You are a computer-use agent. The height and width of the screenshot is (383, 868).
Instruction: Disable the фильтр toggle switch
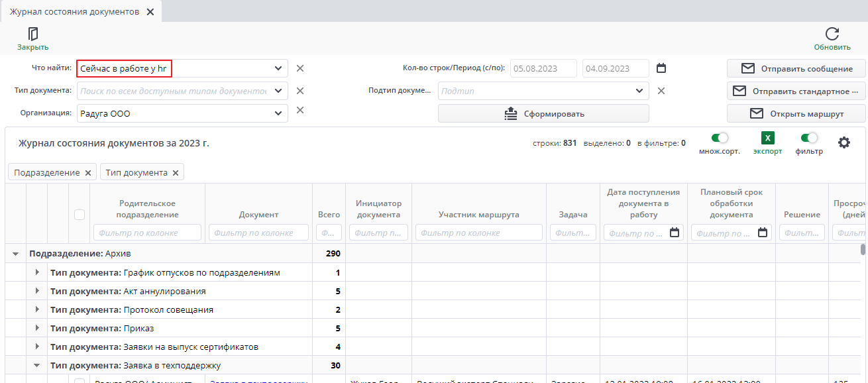tap(809, 138)
